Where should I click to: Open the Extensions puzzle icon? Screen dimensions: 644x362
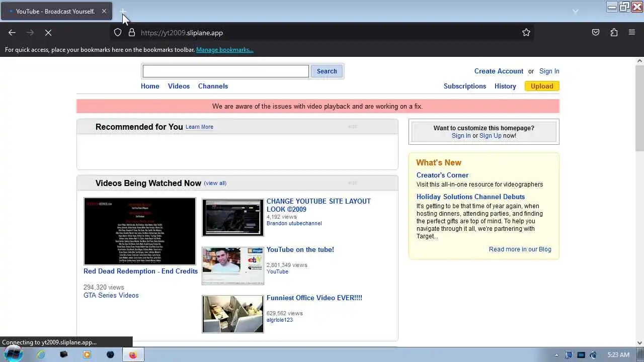614,33
